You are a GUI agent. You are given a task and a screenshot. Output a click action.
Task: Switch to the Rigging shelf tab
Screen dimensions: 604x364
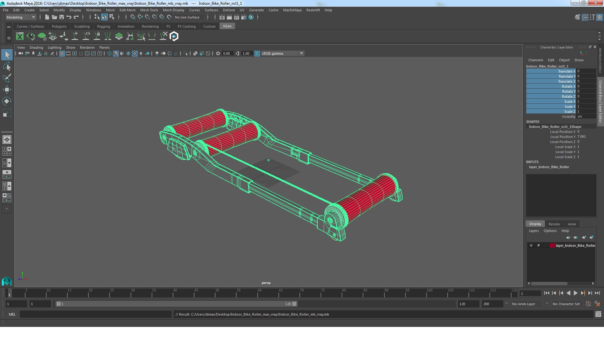[103, 26]
